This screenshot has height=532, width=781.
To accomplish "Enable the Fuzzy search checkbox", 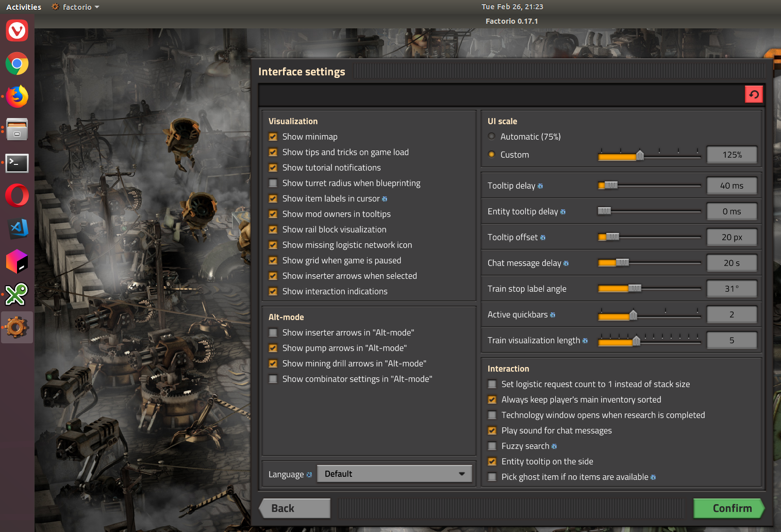I will (x=492, y=446).
